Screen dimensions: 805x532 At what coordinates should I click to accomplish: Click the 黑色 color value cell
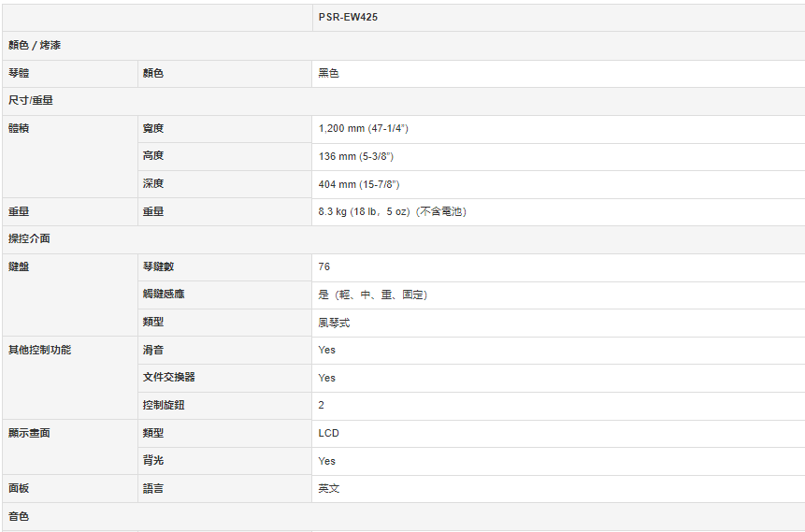[328, 73]
